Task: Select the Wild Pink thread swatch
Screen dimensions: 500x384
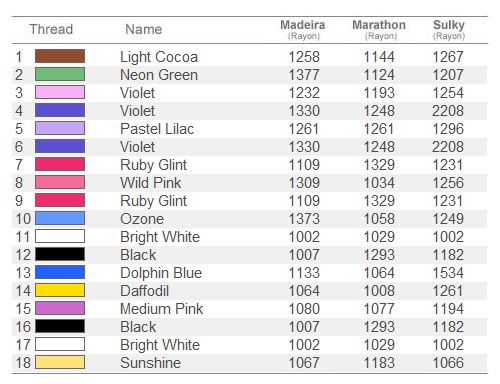Action: tap(60, 182)
